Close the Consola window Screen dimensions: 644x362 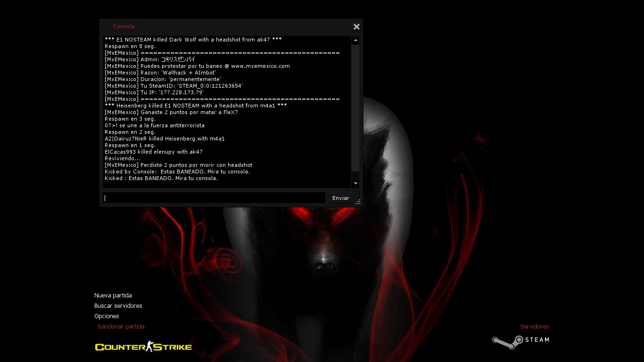coord(356,27)
